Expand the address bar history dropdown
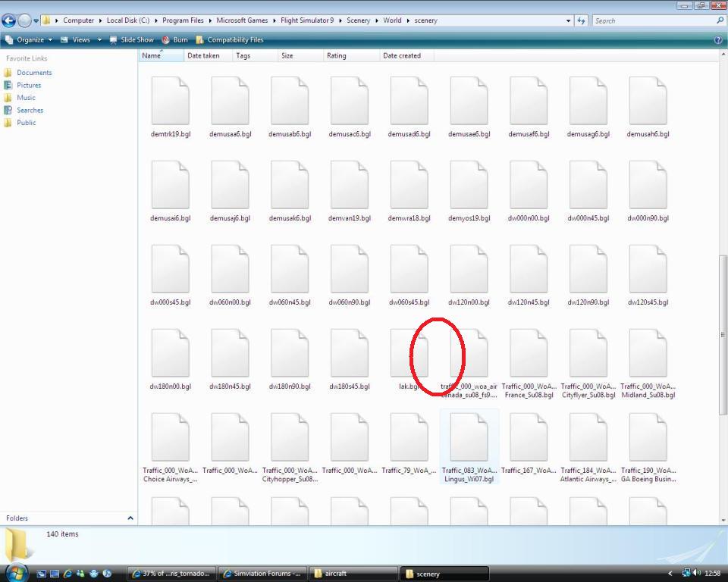Image resolution: width=728 pixels, height=582 pixels. tap(569, 20)
